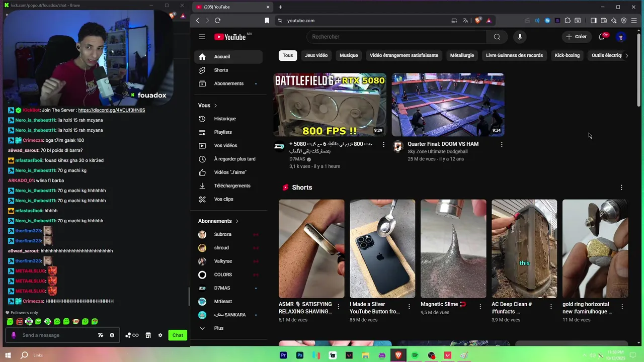Open Shorts shelf three-dot menu
Viewport: 644px width, 362px height.
621,188
